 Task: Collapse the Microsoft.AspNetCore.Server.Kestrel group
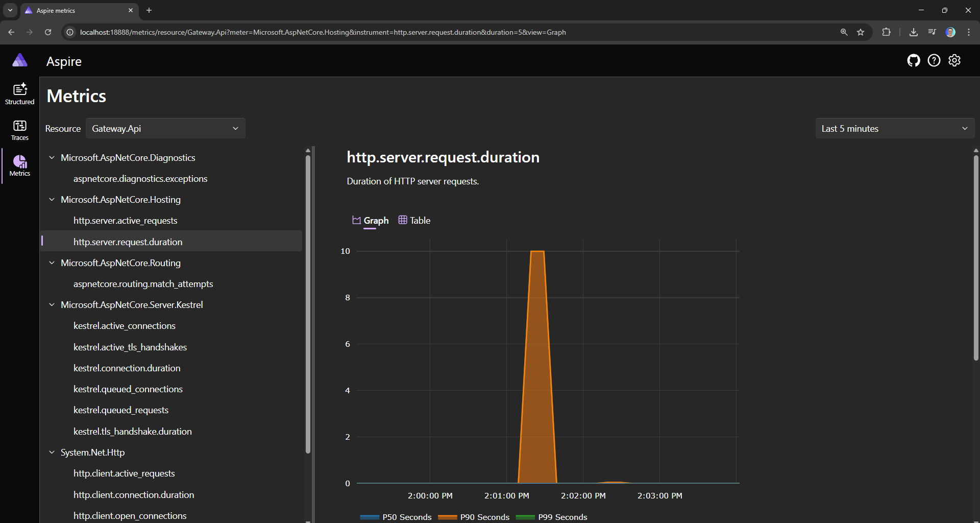52,305
